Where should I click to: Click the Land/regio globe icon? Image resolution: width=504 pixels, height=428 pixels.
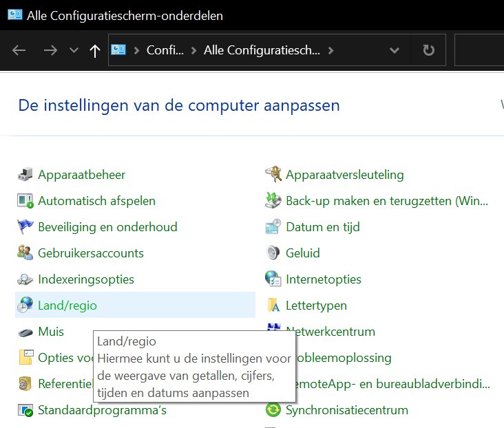point(25,306)
